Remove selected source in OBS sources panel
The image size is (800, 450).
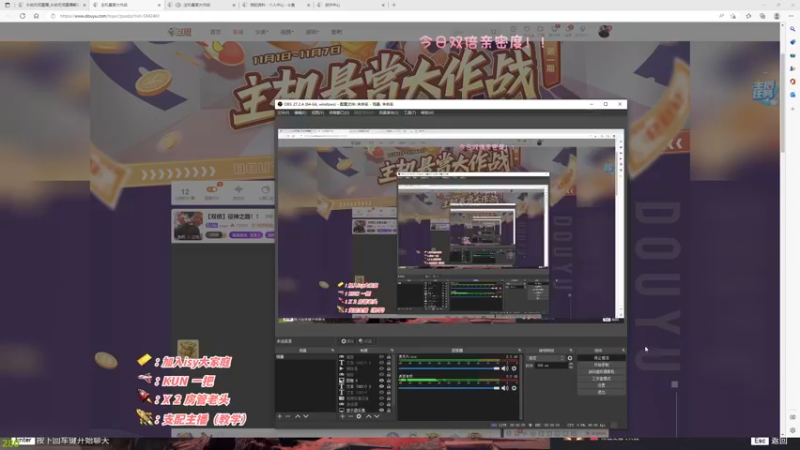point(351,416)
